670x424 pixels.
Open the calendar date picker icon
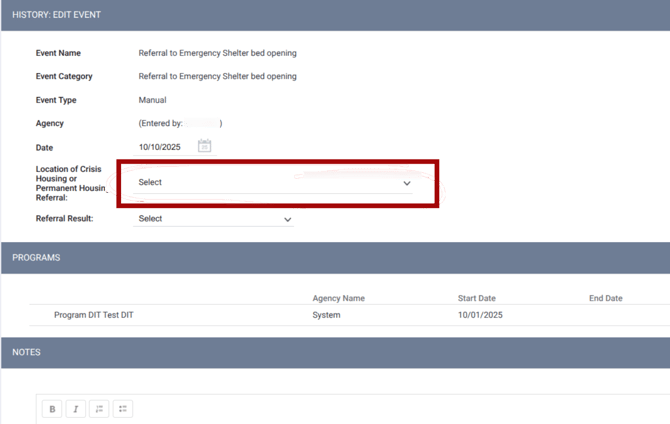(x=204, y=146)
